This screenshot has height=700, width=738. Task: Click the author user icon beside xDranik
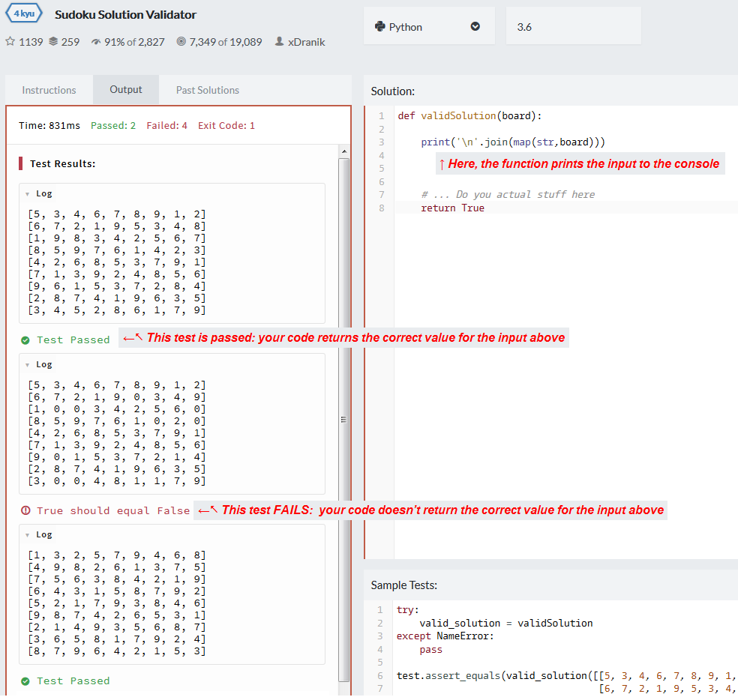point(279,41)
